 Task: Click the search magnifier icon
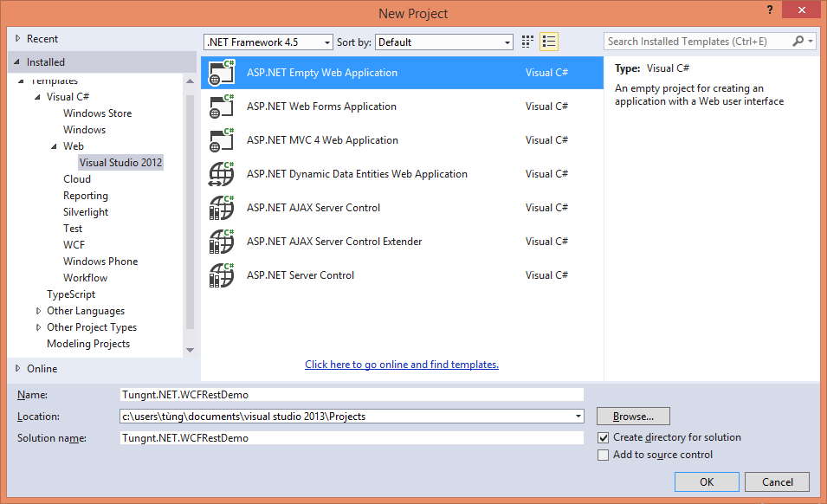[x=798, y=41]
